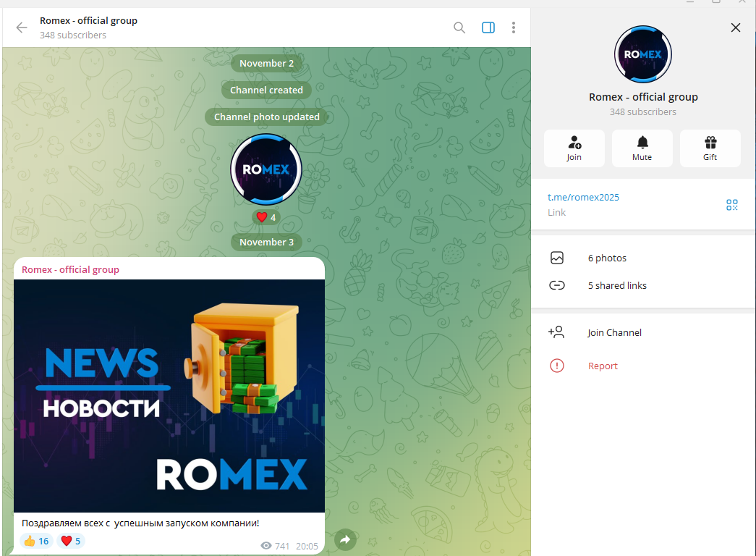Click the Join button in the profile panel
The height and width of the screenshot is (556, 756).
(x=574, y=148)
